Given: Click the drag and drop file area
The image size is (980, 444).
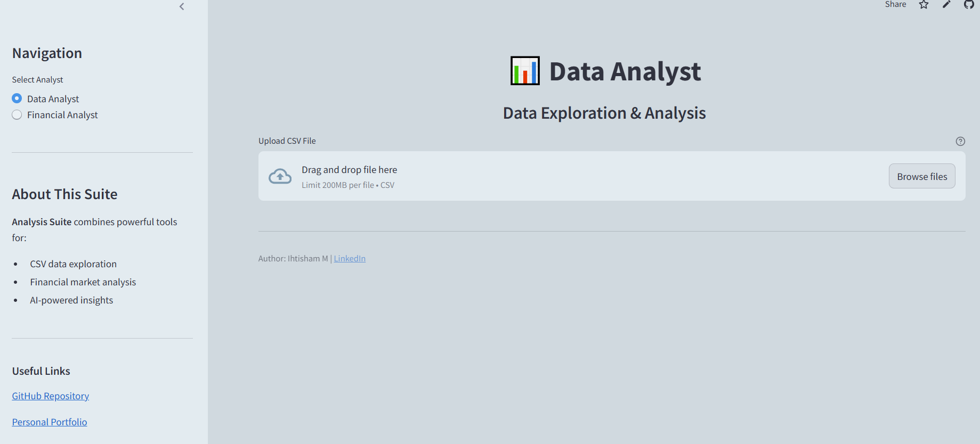Looking at the screenshot, I should [x=533, y=176].
